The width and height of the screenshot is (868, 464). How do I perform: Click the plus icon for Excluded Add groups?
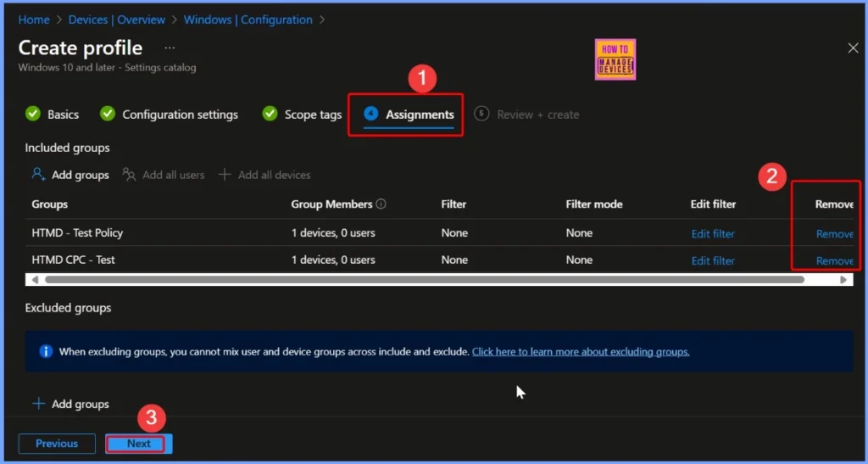click(x=38, y=404)
